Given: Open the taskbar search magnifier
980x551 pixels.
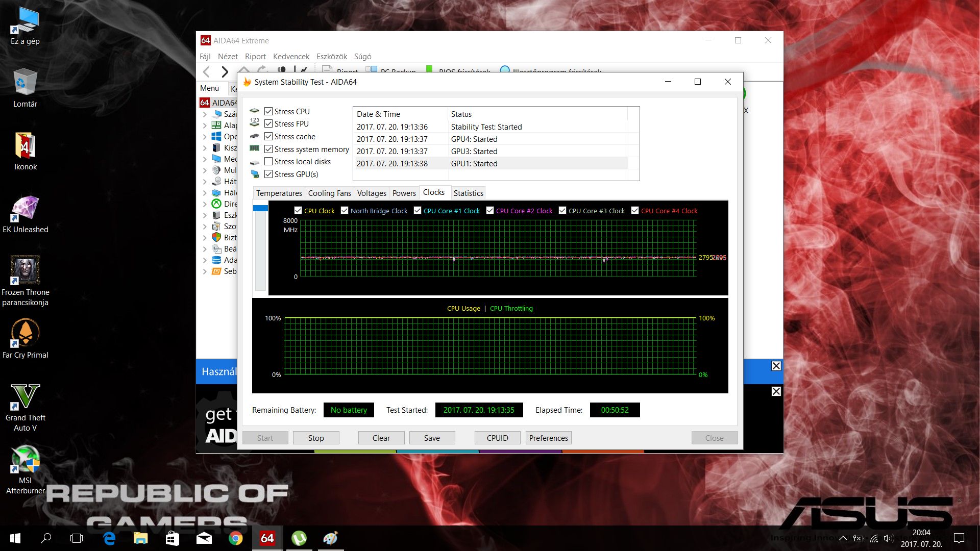Looking at the screenshot, I should [x=46, y=538].
